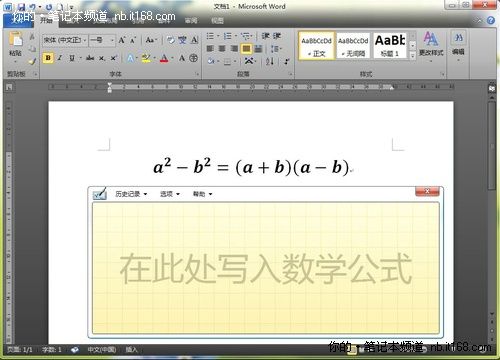Click the Phonetic Guide (文) icon

click(182, 40)
